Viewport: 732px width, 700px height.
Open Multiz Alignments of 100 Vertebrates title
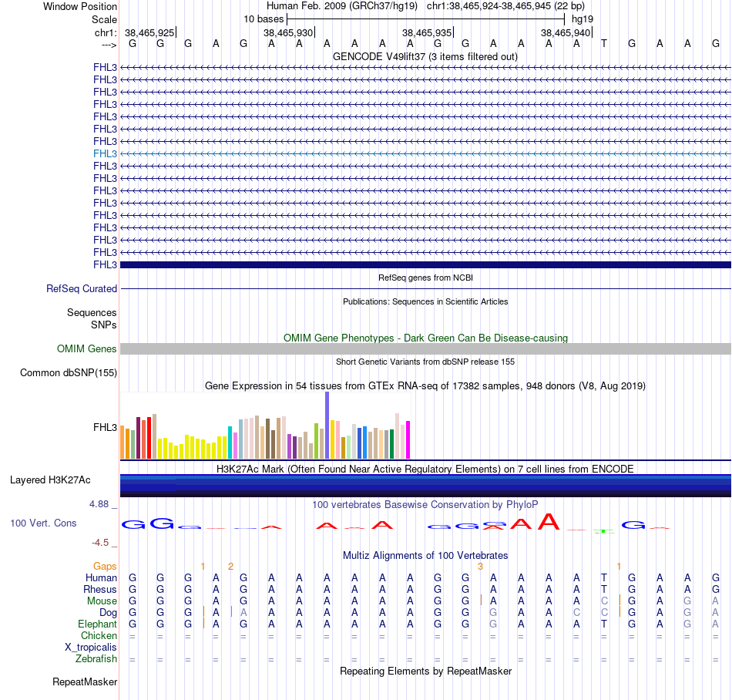(x=425, y=556)
